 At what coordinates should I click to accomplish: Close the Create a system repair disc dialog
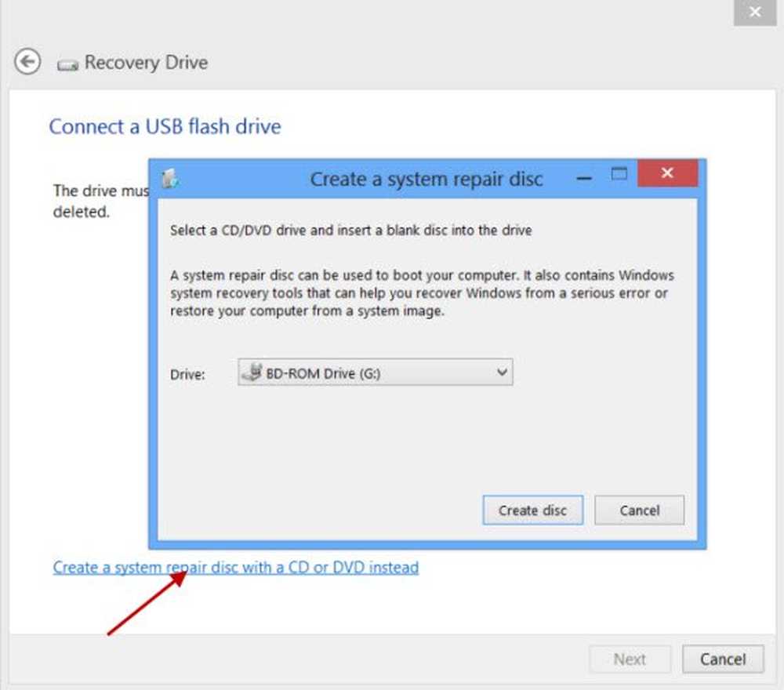click(x=667, y=173)
